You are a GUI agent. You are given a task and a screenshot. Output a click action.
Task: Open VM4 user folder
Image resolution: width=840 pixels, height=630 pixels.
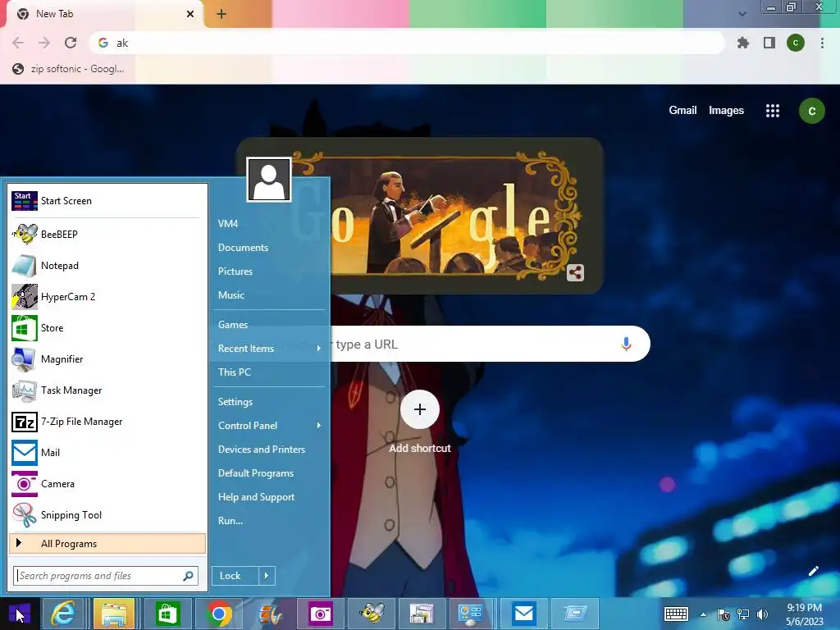pyautogui.click(x=228, y=224)
